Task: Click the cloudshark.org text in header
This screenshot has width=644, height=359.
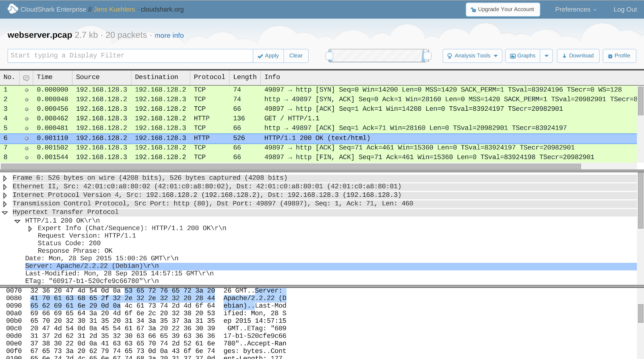Action: 162,10
